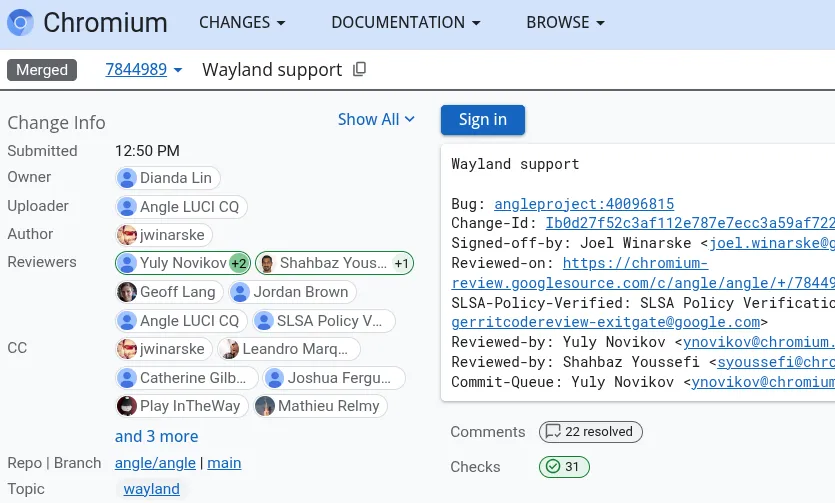Click Geoff Lang's avatar photo
Image resolution: width=835 pixels, height=503 pixels.
127,292
